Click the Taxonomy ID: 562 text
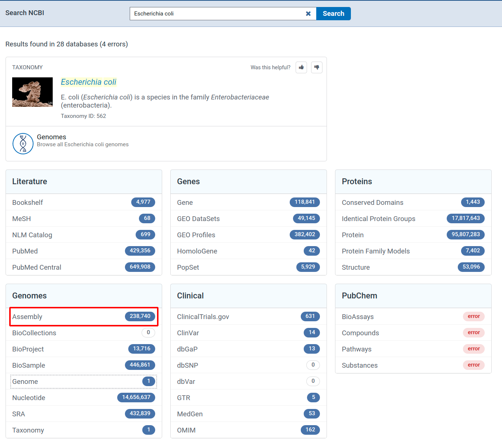This screenshot has height=448, width=502. 83,116
